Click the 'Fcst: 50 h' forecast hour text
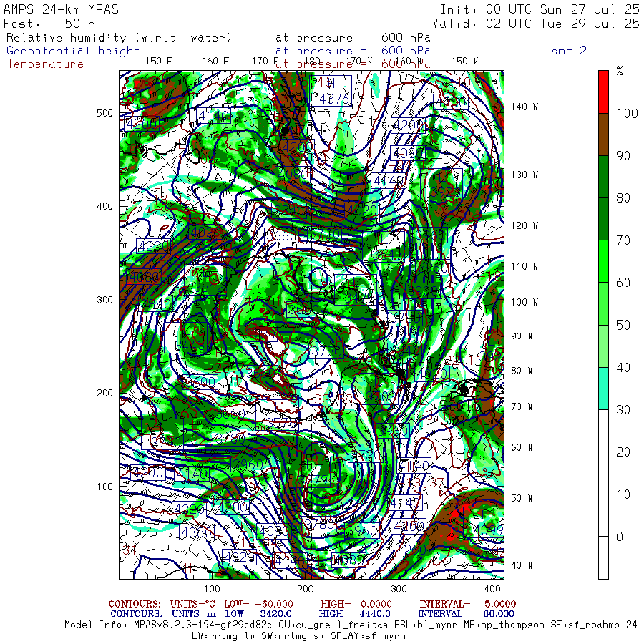Viewport: 644px width, 644px height. coord(49,24)
